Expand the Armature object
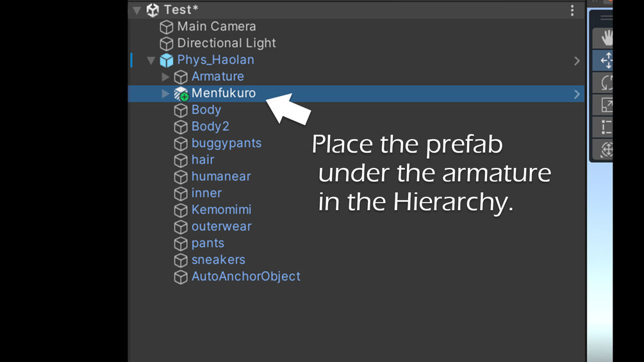 (165, 77)
